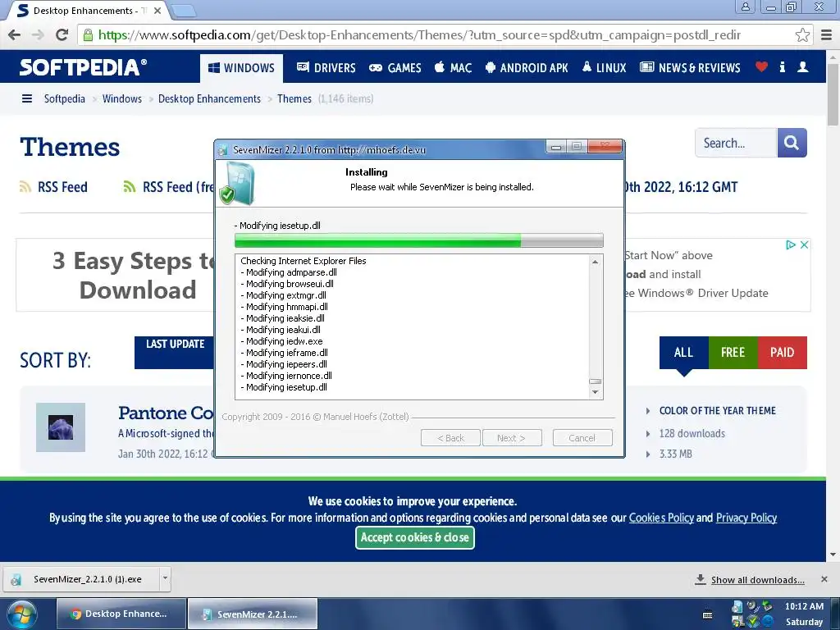Click the install log scrollbar up arrow
The height and width of the screenshot is (630, 840).
tap(595, 262)
